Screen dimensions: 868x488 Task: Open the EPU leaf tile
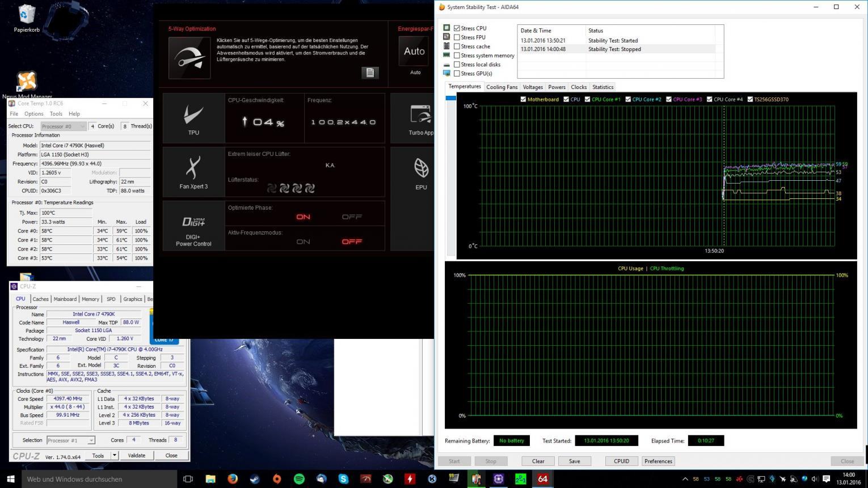point(421,172)
